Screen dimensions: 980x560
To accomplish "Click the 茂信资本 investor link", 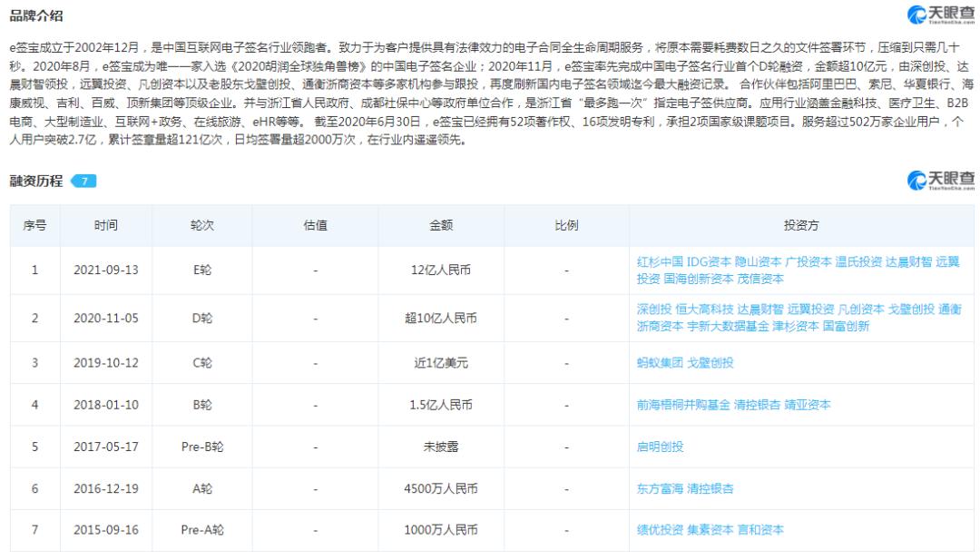I will coord(760,279).
